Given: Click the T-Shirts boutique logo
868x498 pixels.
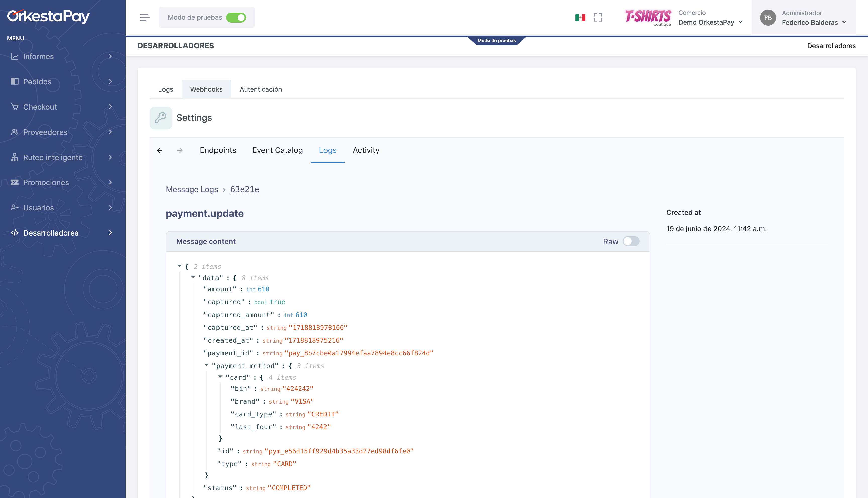Looking at the screenshot, I should (648, 17).
